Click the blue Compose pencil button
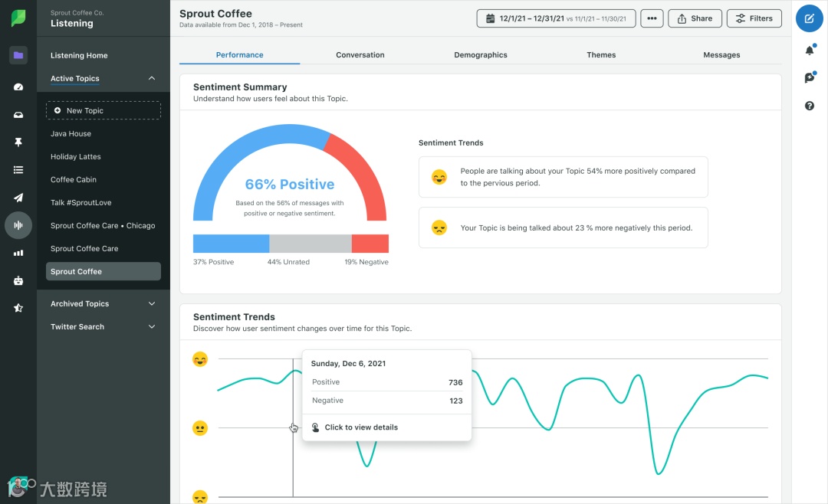The height and width of the screenshot is (504, 828). coord(809,18)
